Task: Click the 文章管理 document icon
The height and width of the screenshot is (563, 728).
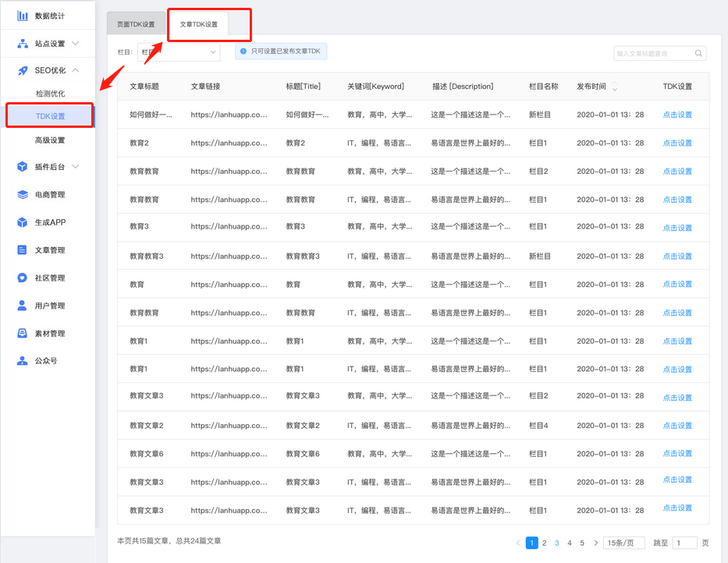Action: click(23, 250)
